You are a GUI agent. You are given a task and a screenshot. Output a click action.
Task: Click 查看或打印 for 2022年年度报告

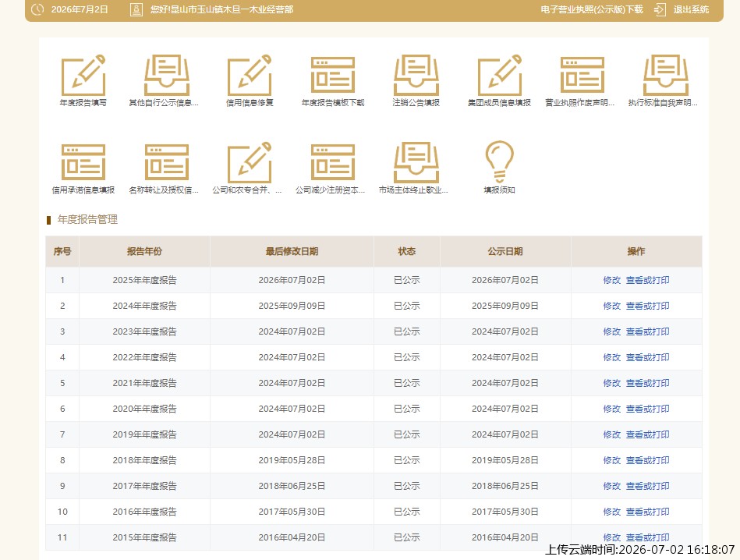(647, 357)
